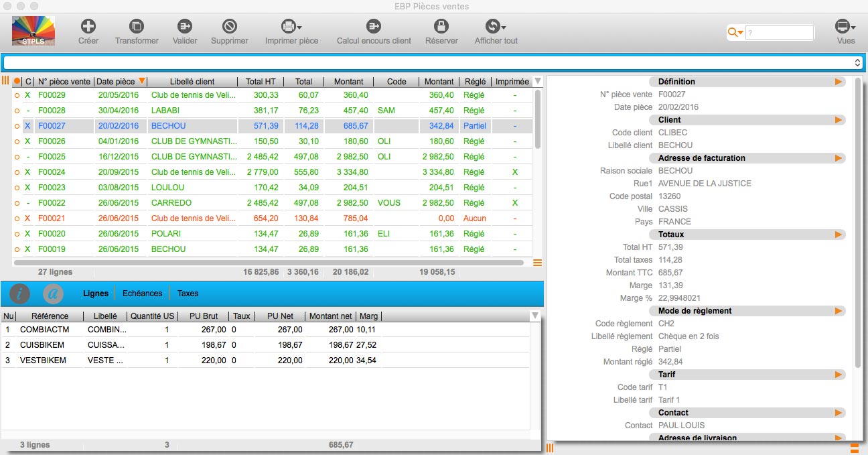Toggle the Totaux section arrow
Screen dimensions: 868x455
point(838,235)
